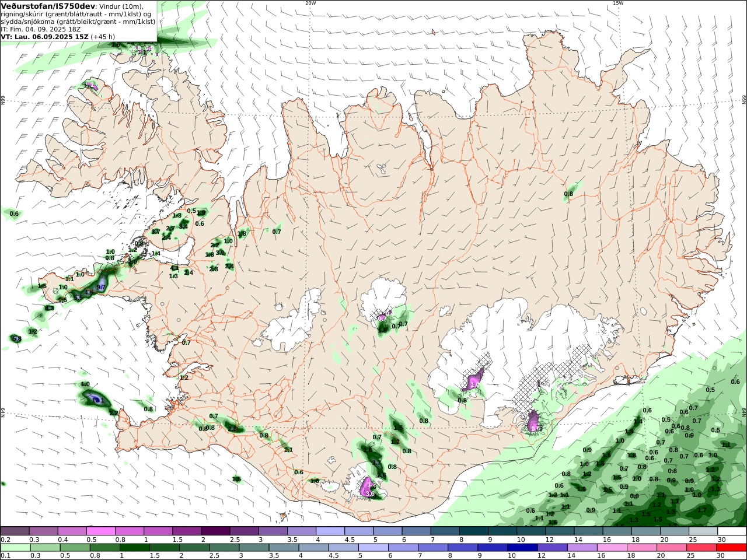The width and height of the screenshot is (747, 560).
Task: Click the bright pink 0.5–0.8 snow swatch
Action: pyautogui.click(x=101, y=531)
